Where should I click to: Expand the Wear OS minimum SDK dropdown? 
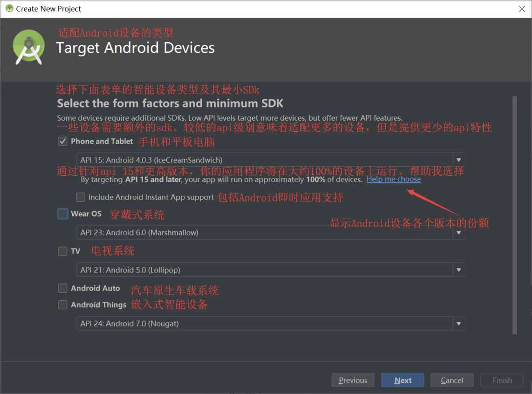tap(459, 232)
